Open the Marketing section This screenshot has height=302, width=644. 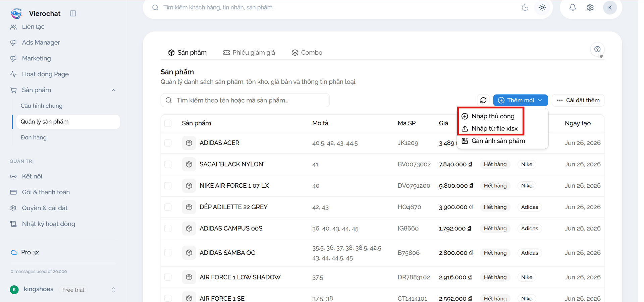pos(36,58)
